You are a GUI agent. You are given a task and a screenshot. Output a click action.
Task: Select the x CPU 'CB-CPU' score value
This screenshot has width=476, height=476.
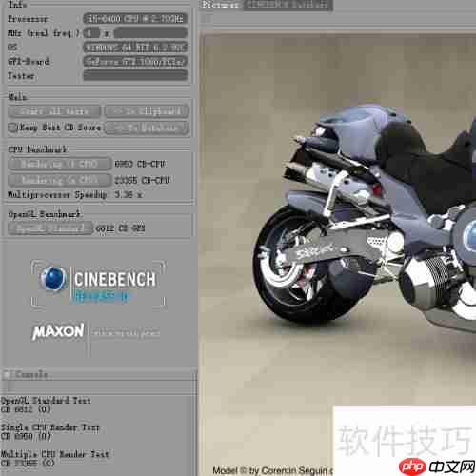[x=142, y=180]
